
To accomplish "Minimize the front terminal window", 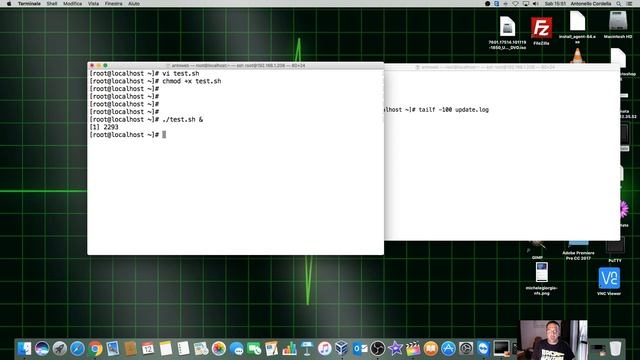I will 99,65.
